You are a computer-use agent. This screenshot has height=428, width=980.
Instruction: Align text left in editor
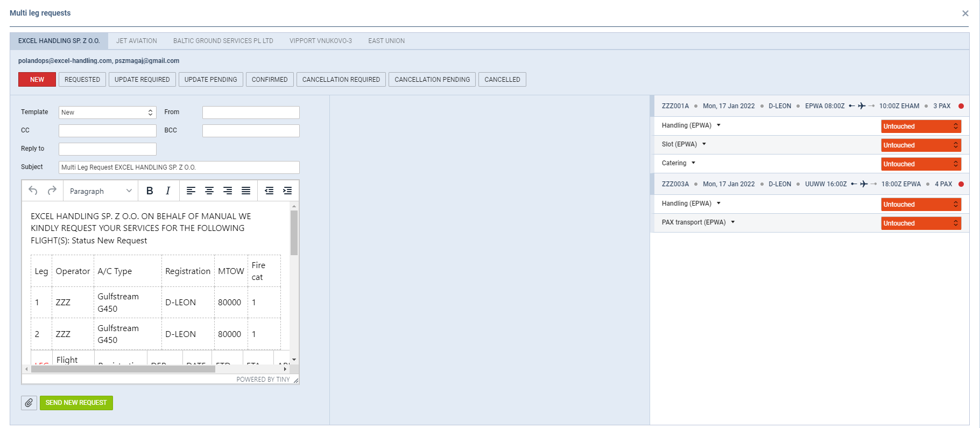click(191, 191)
